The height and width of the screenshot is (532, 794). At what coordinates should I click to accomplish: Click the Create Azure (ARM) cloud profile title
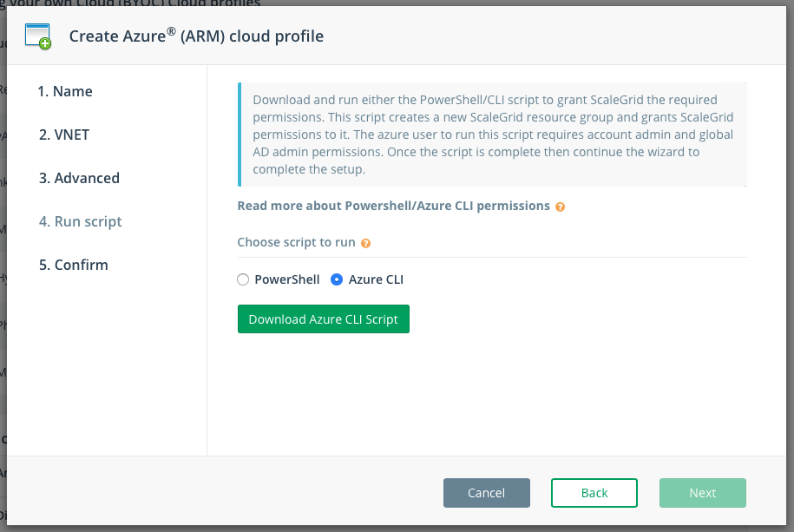coord(196,36)
